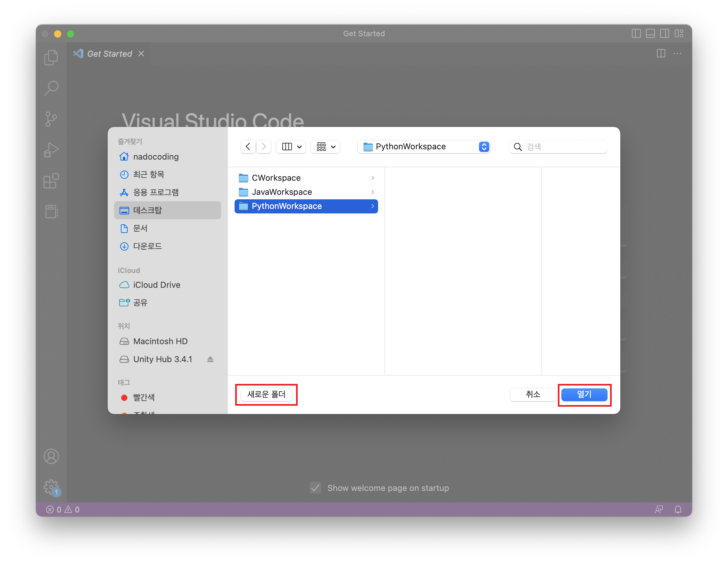Click the notifications bell in status bar
The height and width of the screenshot is (564, 728).
tap(678, 509)
